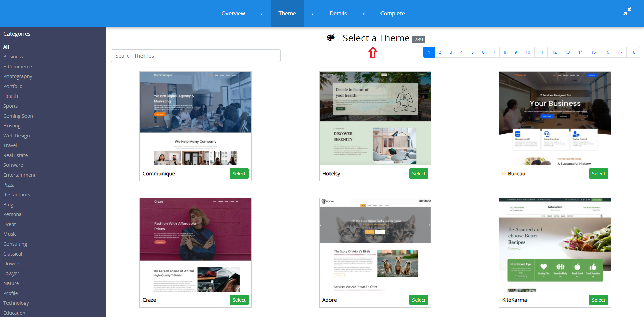Preview the Adore theme thumbnail

coord(375,245)
